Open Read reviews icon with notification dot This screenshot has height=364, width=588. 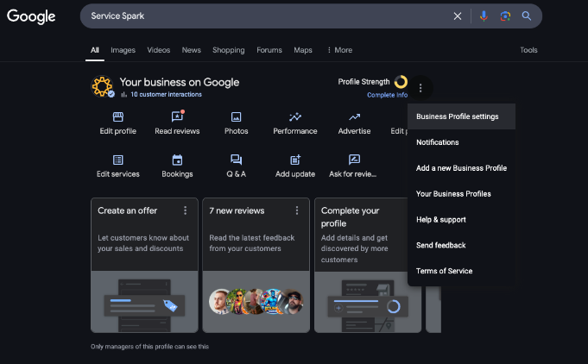pyautogui.click(x=177, y=117)
